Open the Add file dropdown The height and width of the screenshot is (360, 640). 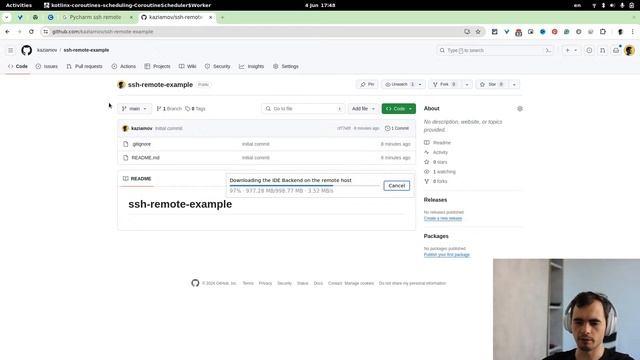pos(363,109)
